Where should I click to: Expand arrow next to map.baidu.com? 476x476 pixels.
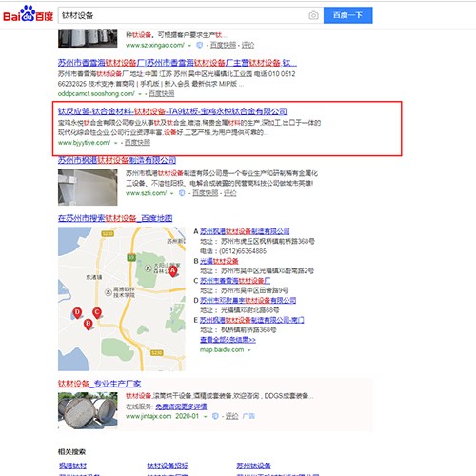click(249, 350)
